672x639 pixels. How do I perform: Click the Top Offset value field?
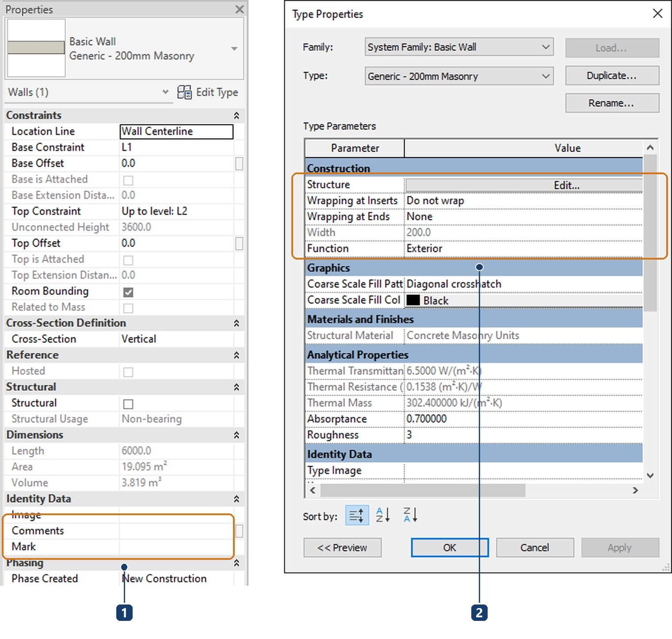coord(176,243)
